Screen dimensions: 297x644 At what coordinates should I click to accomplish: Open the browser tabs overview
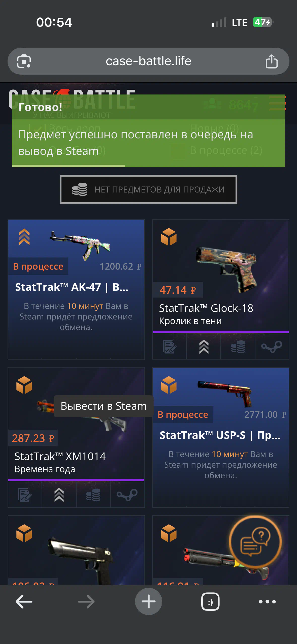[210, 601]
